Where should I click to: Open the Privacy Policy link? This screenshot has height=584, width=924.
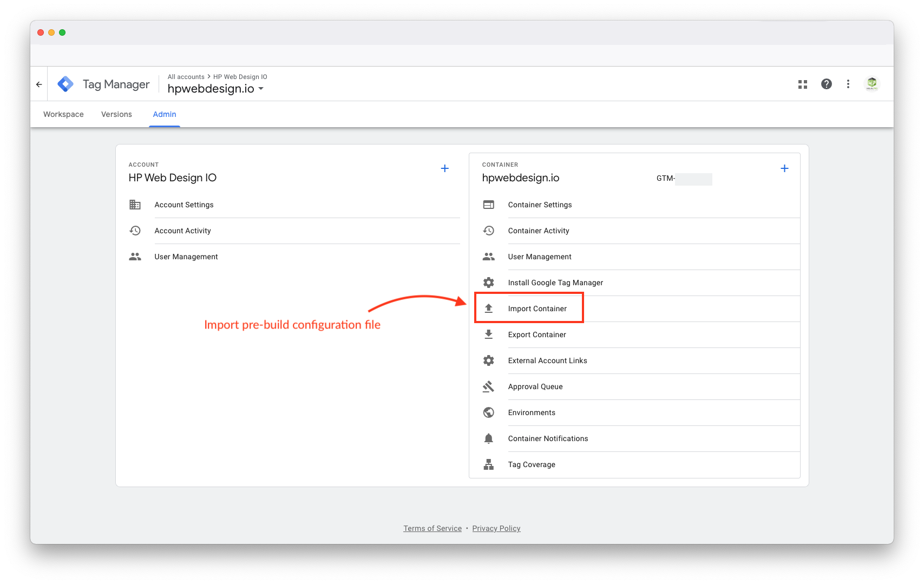[496, 528]
